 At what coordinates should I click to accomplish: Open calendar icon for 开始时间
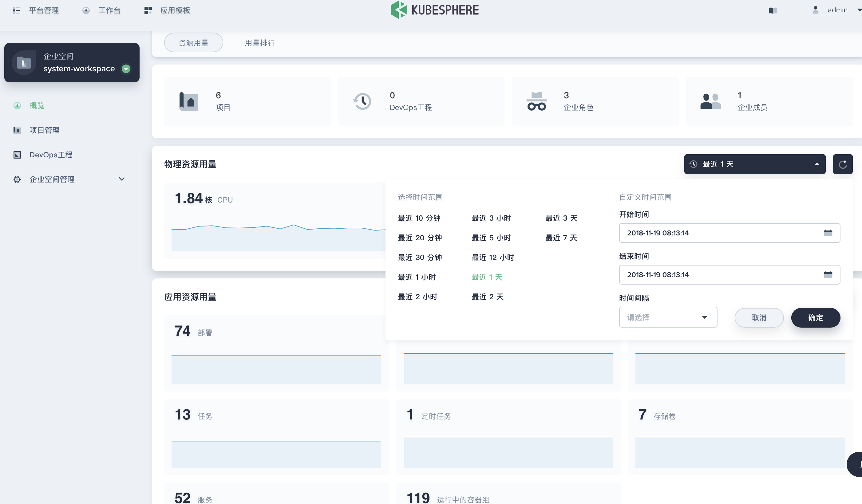click(828, 233)
